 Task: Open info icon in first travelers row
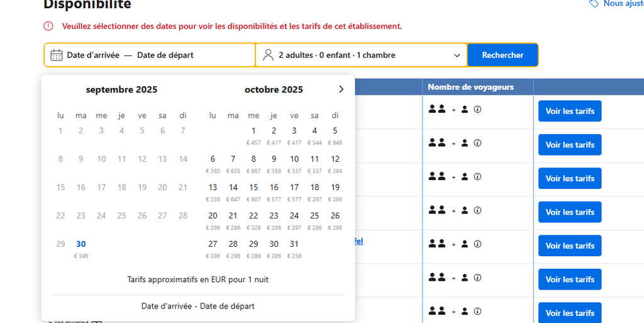pyautogui.click(x=477, y=110)
